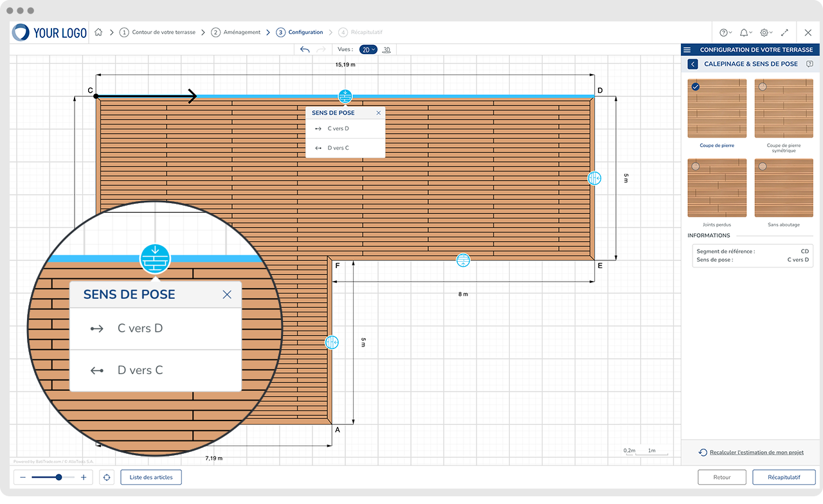The width and height of the screenshot is (823, 504).
Task: Click the INFORMATIONS section heading
Action: [709, 235]
